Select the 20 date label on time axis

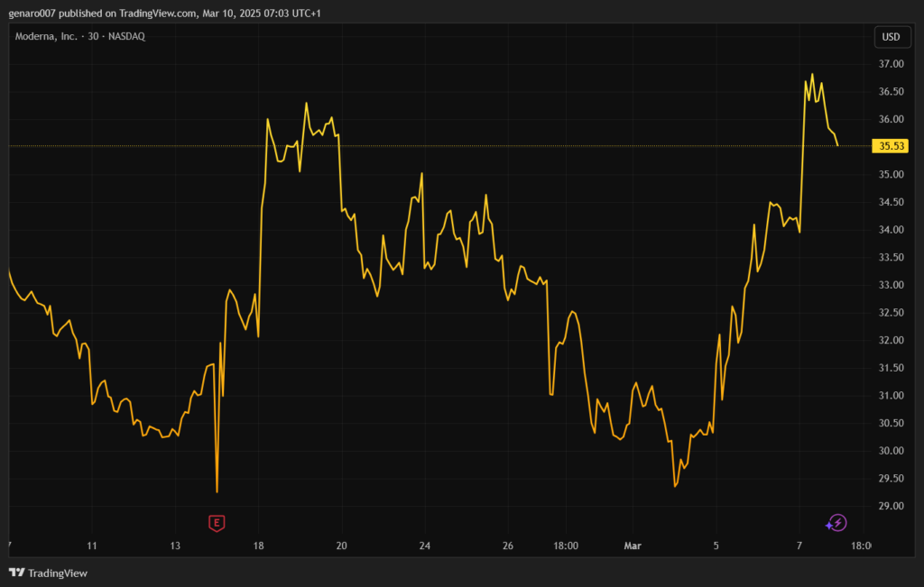point(341,546)
